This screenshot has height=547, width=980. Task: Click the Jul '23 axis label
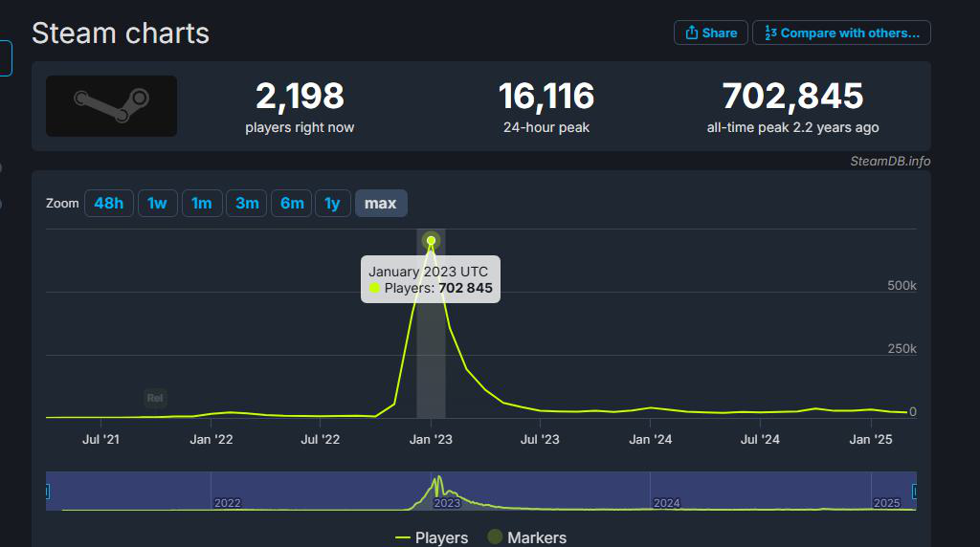pyautogui.click(x=540, y=440)
